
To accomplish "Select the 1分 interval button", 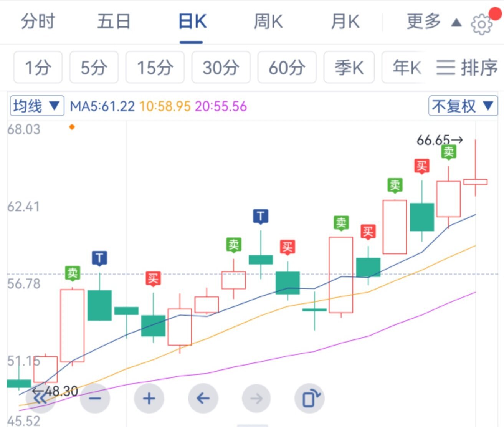I will pyautogui.click(x=38, y=68).
